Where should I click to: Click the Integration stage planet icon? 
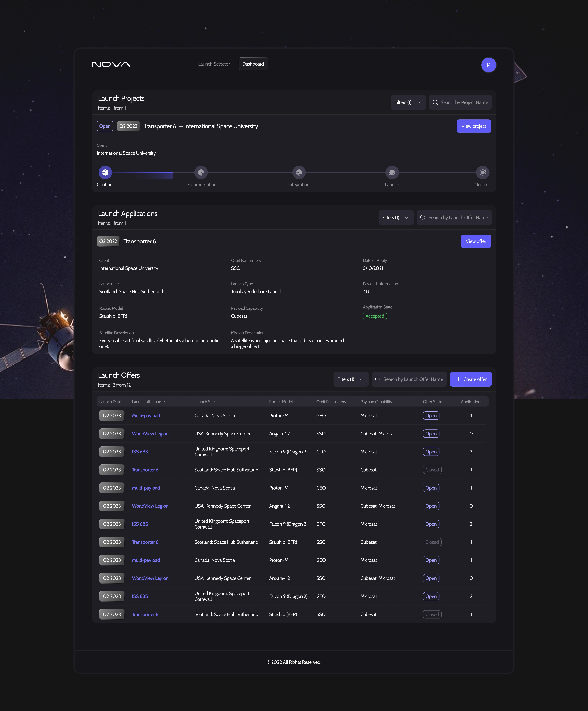(x=299, y=172)
